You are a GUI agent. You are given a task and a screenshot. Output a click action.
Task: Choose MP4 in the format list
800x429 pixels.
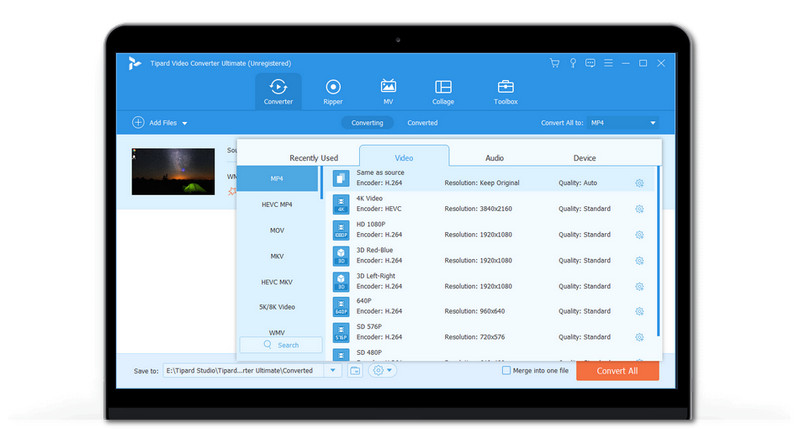[x=278, y=179]
